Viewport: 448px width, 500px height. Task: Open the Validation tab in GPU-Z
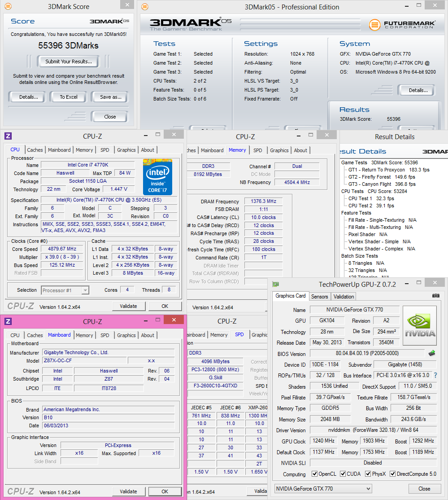point(344,297)
